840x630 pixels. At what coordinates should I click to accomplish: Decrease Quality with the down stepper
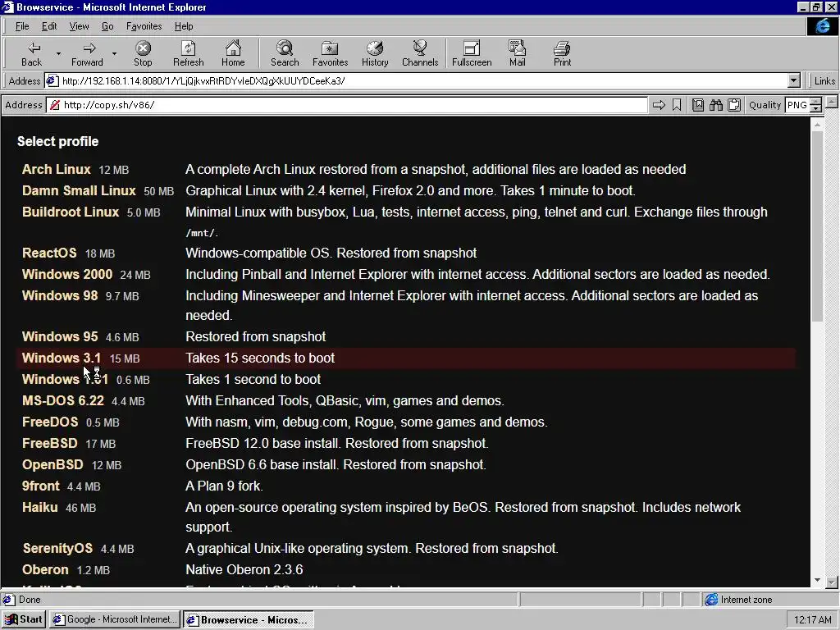coord(815,108)
